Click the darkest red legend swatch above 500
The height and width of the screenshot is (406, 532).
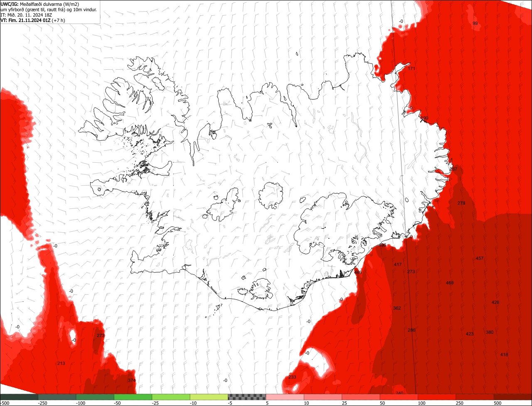(513, 397)
